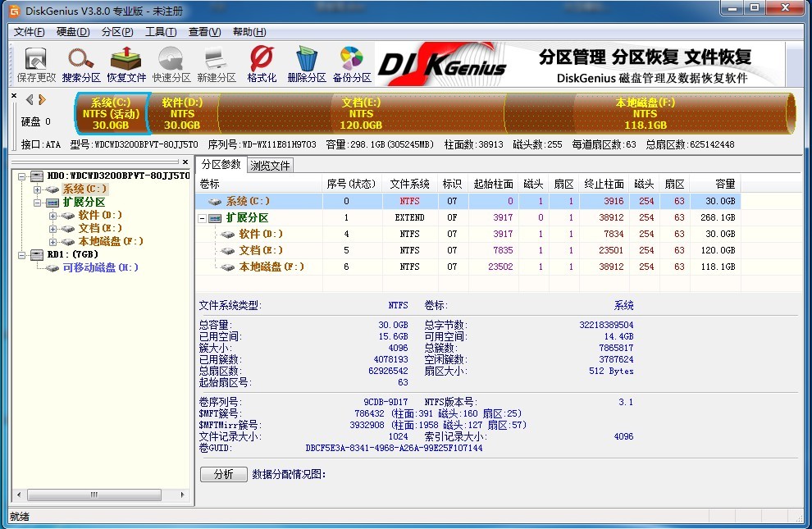Open the 硬盘(D) menu

coord(73,32)
